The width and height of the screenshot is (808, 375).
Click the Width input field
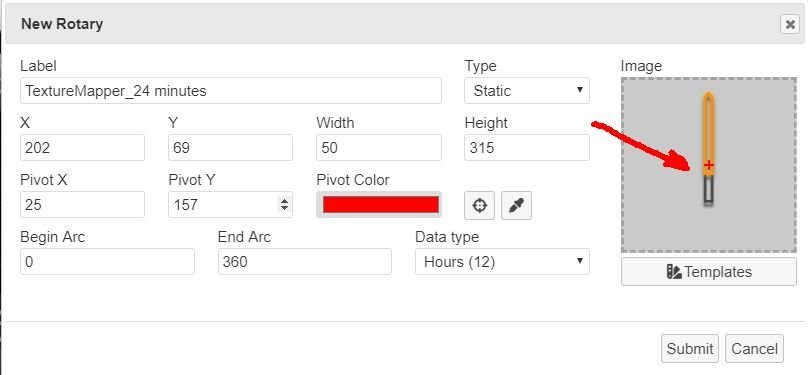pyautogui.click(x=379, y=148)
